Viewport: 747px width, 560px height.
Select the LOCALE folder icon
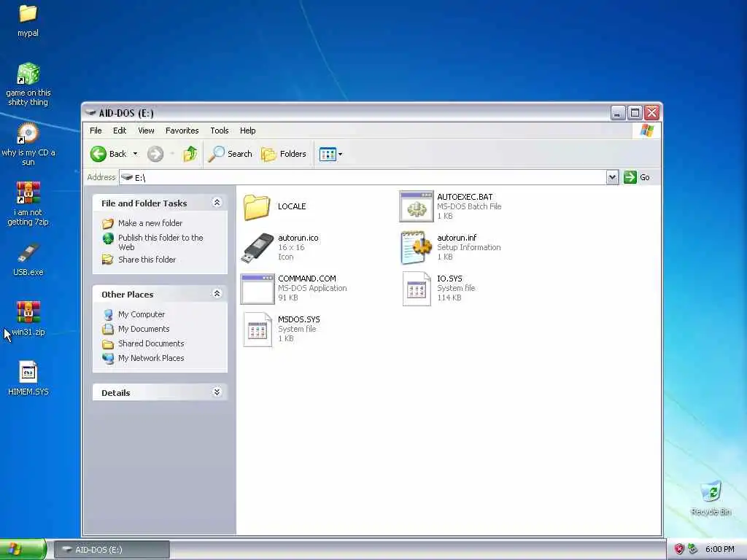[x=257, y=206]
